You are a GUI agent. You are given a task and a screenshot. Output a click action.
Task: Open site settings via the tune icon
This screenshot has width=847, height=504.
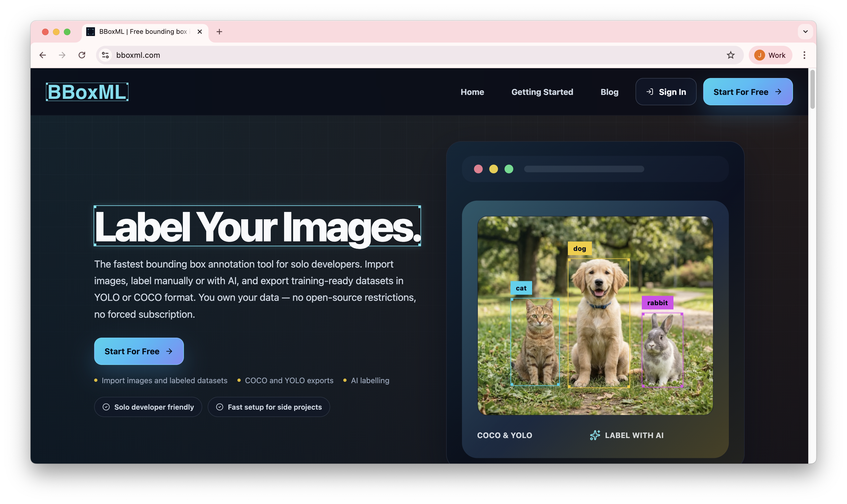coord(105,55)
